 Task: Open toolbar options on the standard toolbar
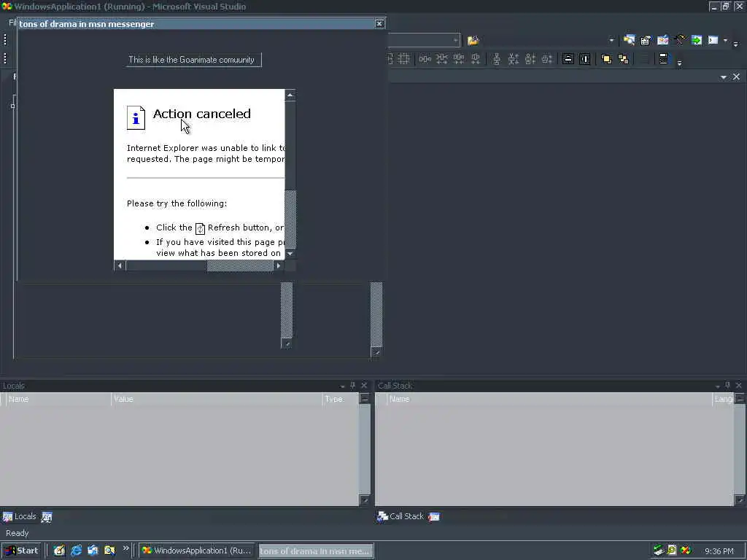point(735,44)
